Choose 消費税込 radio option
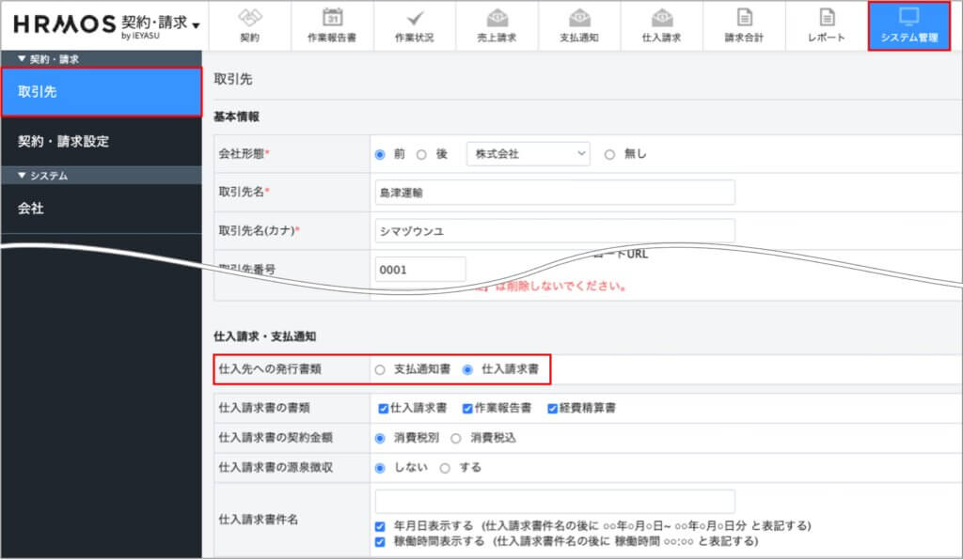This screenshot has height=560, width=963. click(456, 438)
